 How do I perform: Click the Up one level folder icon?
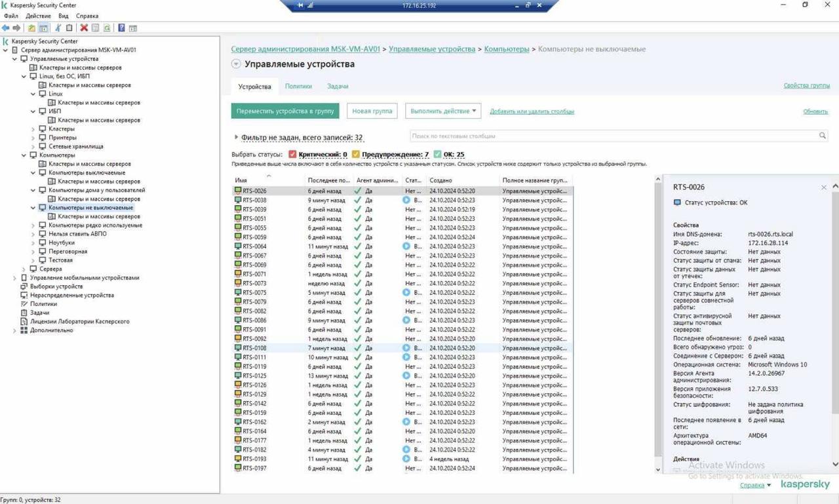coord(31,28)
